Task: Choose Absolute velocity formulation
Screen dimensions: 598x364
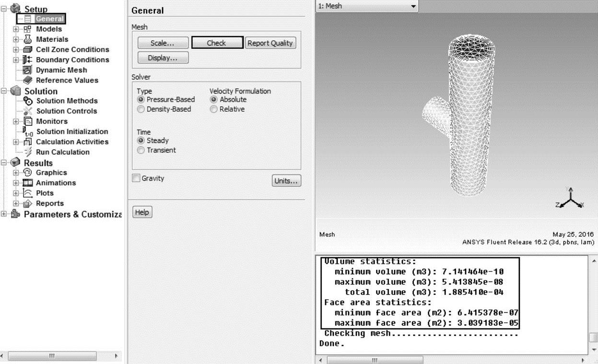Action: [213, 100]
